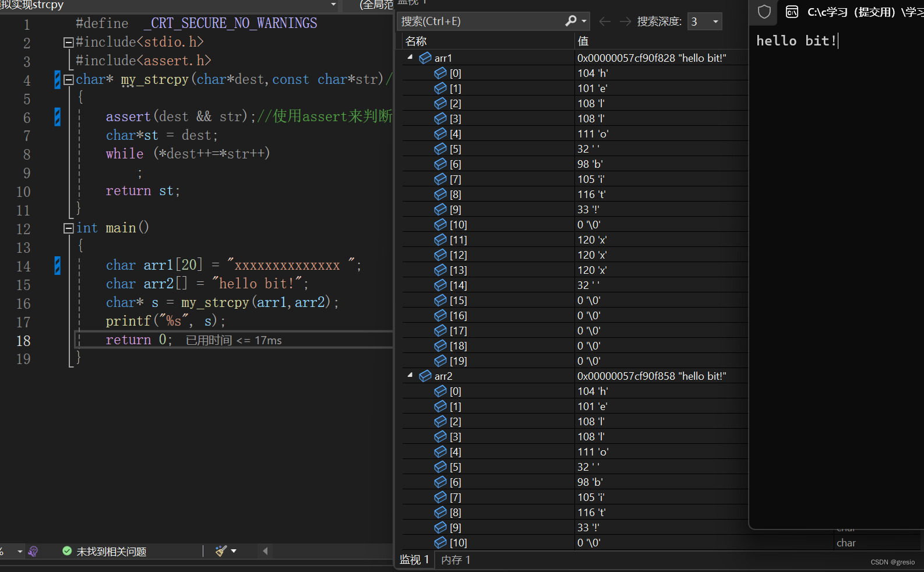The height and width of the screenshot is (572, 924).
Task: Click the magnifier search icon
Action: coord(571,21)
